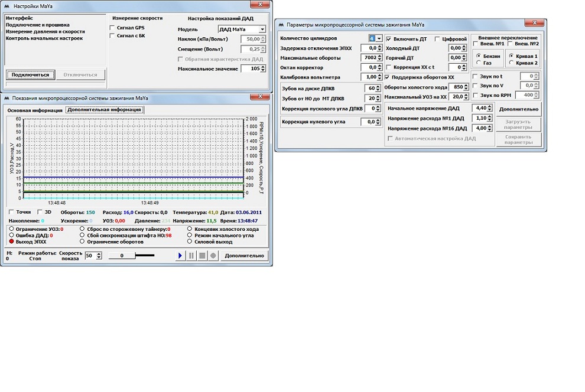
Task: Click the Скорость показа spinner arrows
Action: [99, 256]
